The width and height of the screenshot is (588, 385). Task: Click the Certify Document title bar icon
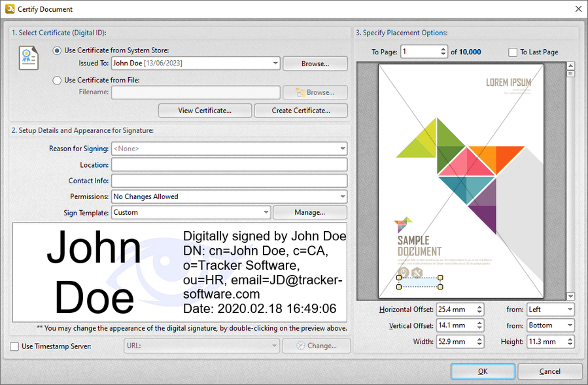(9, 9)
